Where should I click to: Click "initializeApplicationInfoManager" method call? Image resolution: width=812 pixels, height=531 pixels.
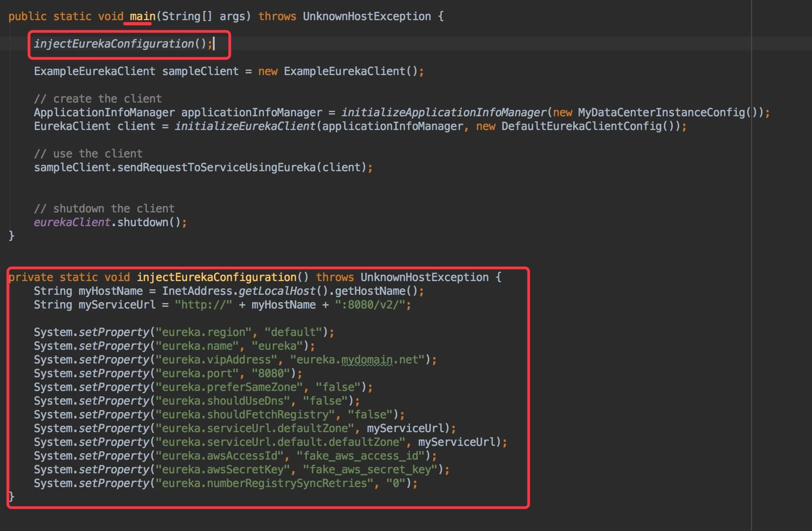pyautogui.click(x=444, y=113)
